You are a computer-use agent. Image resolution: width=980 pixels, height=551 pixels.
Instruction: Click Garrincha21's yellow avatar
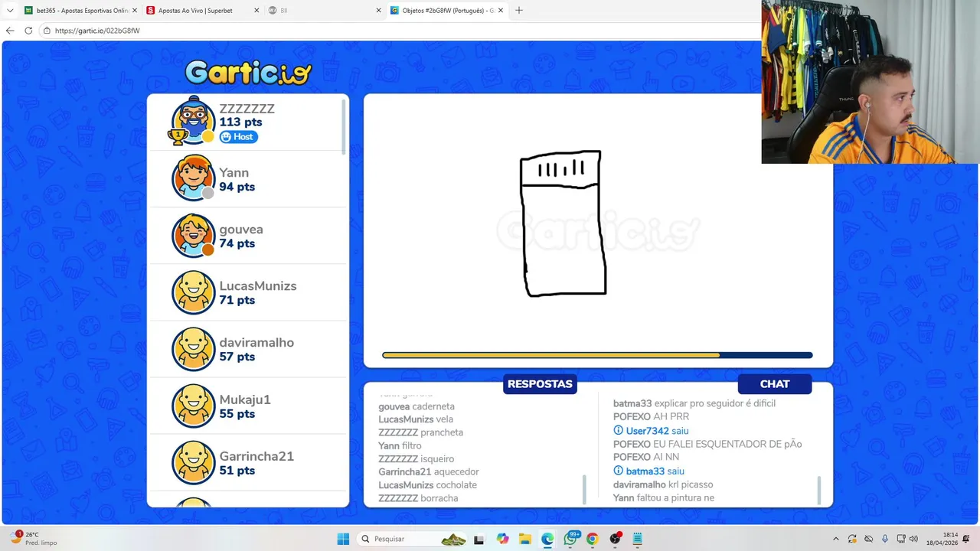[x=193, y=461]
